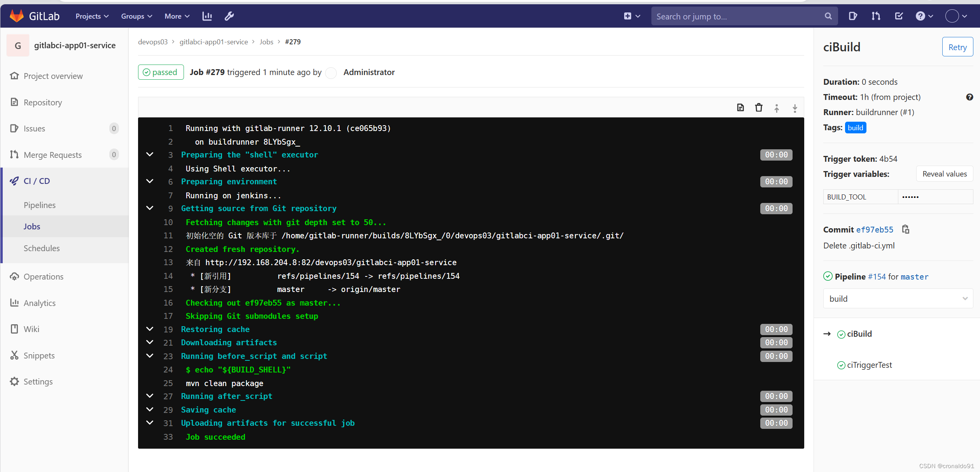
Task: Open the admin area wrench icon
Action: (229, 16)
